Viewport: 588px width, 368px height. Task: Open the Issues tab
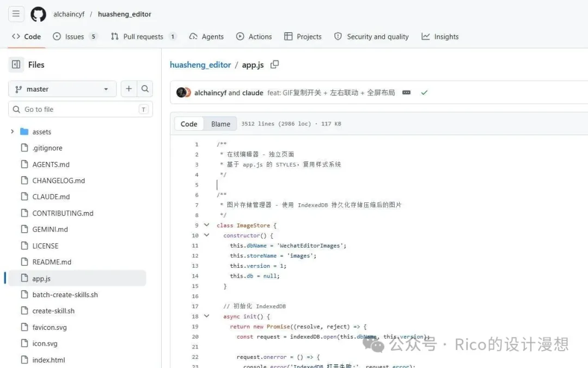[75, 37]
